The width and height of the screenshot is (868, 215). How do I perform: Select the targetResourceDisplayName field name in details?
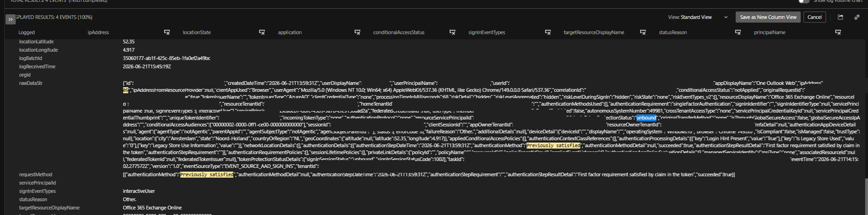tap(50, 208)
